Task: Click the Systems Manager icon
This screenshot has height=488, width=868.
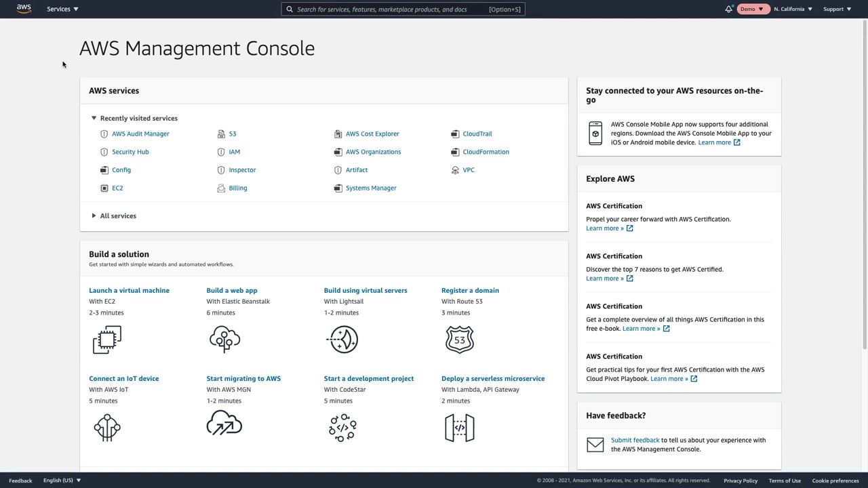Action: tap(338, 188)
